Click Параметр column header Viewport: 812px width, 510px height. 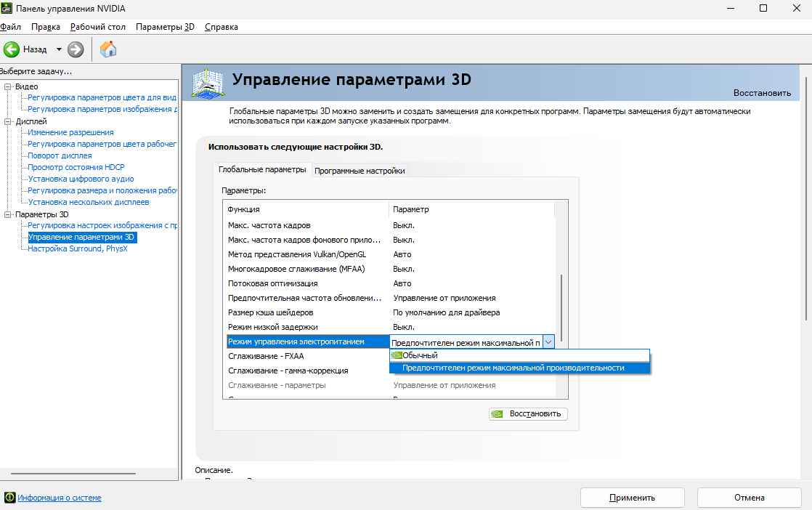pos(471,209)
